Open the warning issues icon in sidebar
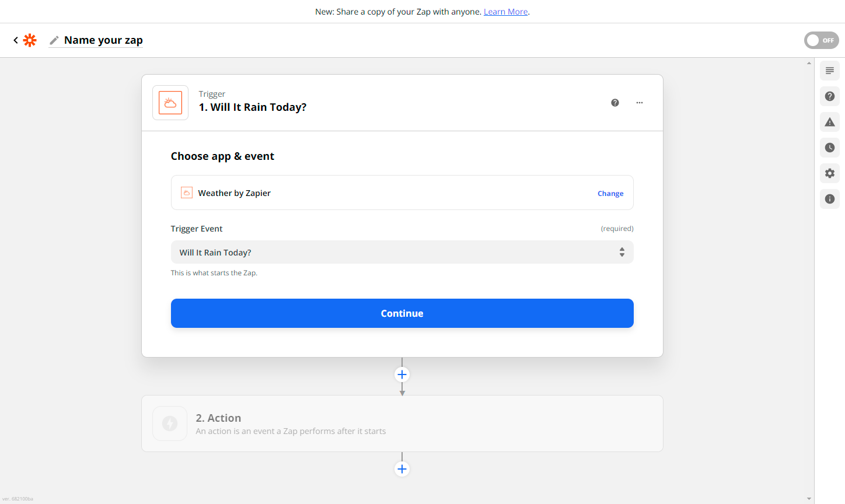845x504 pixels. click(x=829, y=122)
